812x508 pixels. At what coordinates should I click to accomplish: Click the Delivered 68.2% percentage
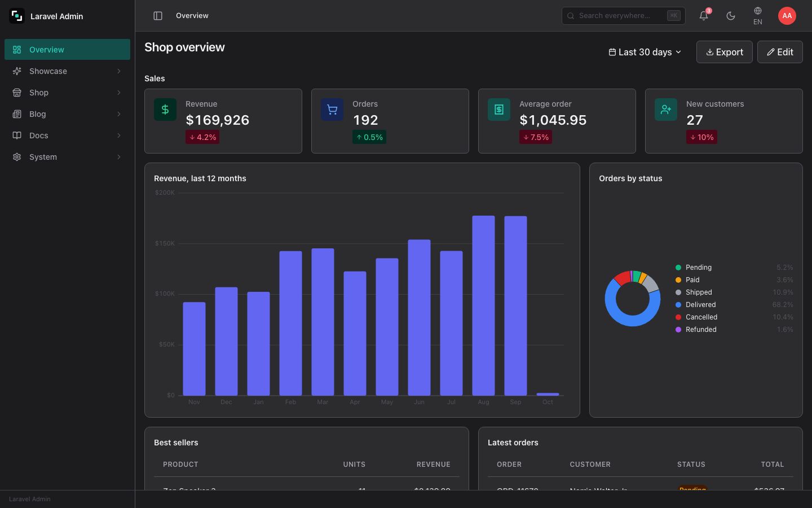783,305
